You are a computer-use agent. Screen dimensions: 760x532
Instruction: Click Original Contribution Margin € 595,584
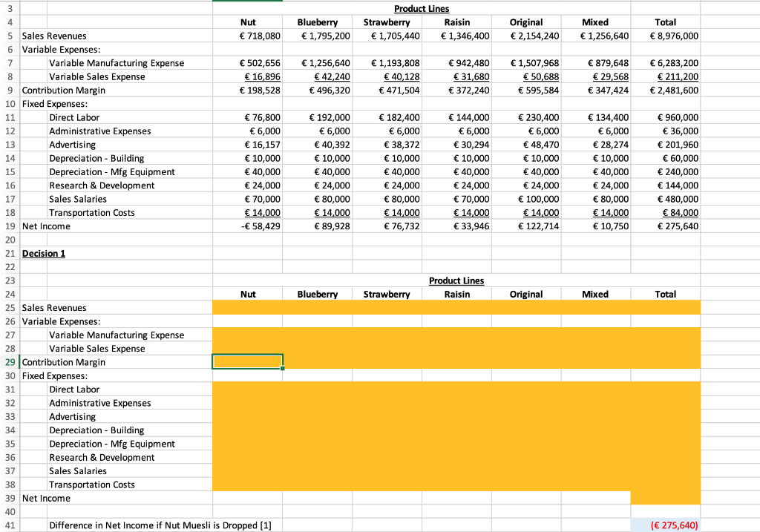[526, 90]
